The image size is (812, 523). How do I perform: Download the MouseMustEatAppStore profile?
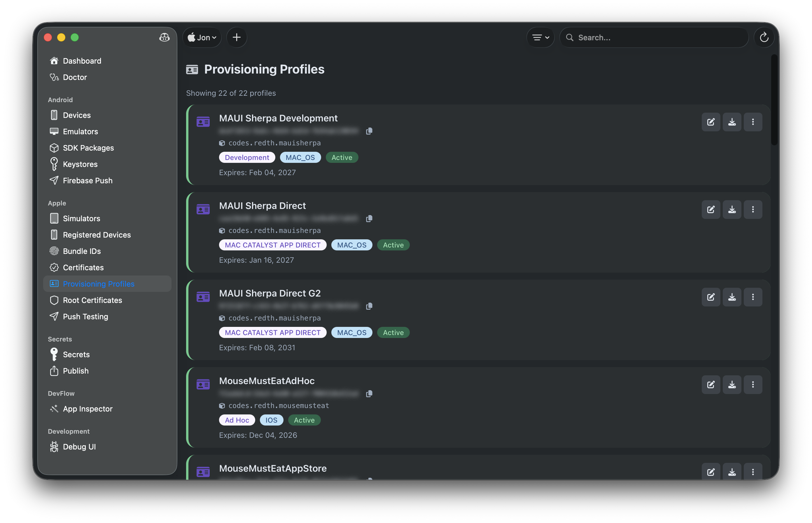pyautogui.click(x=732, y=472)
